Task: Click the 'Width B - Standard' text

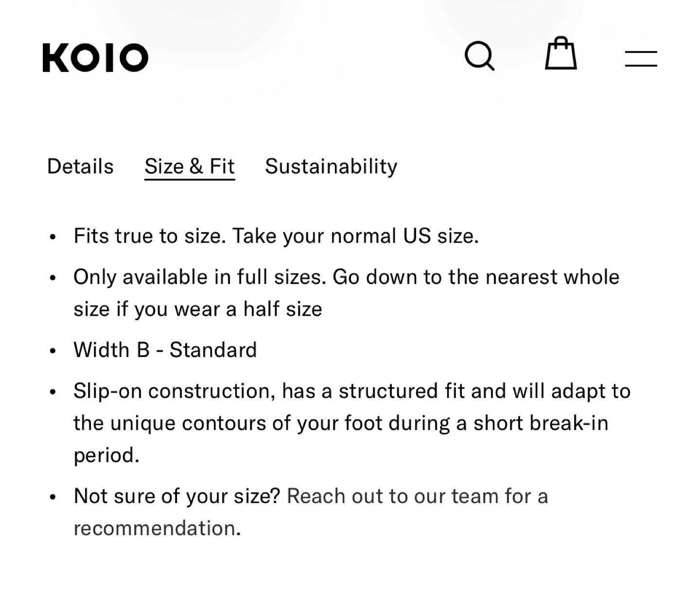Action: tap(165, 350)
